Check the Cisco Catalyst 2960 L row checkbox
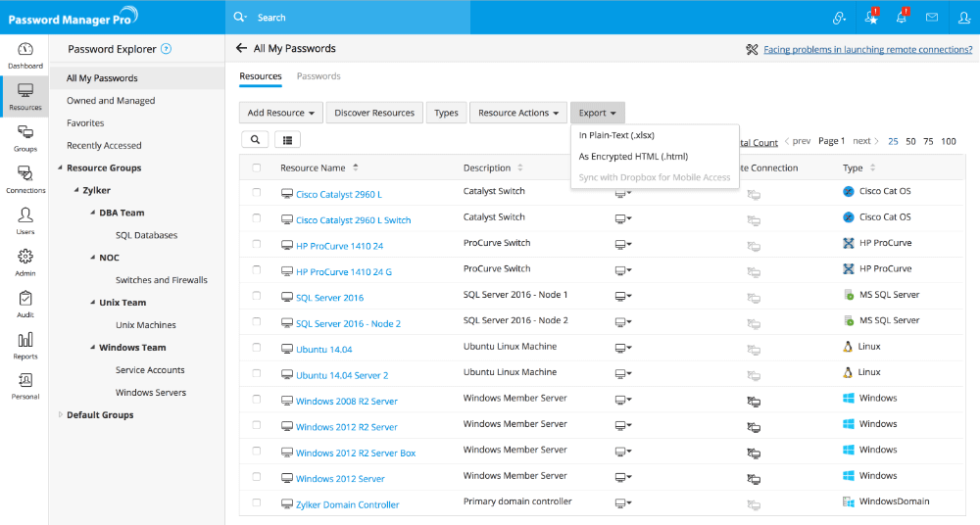The width and height of the screenshot is (980, 525). pos(256,192)
